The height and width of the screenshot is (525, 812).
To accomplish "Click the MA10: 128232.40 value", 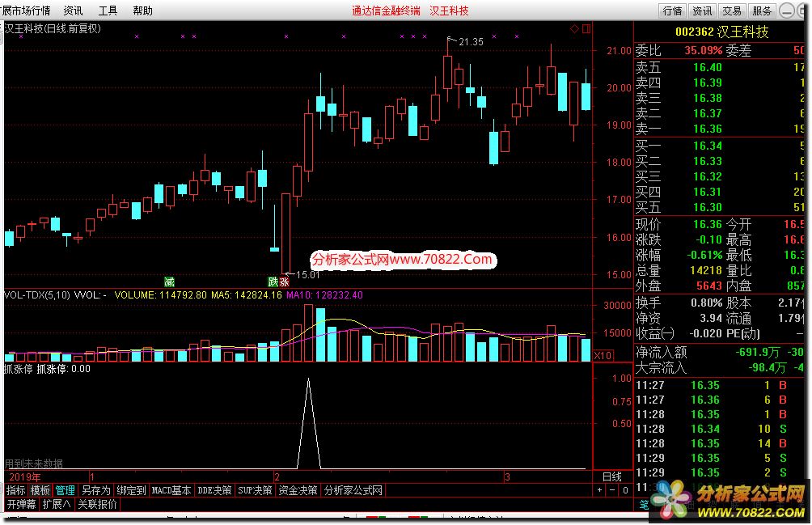I will click(x=324, y=295).
